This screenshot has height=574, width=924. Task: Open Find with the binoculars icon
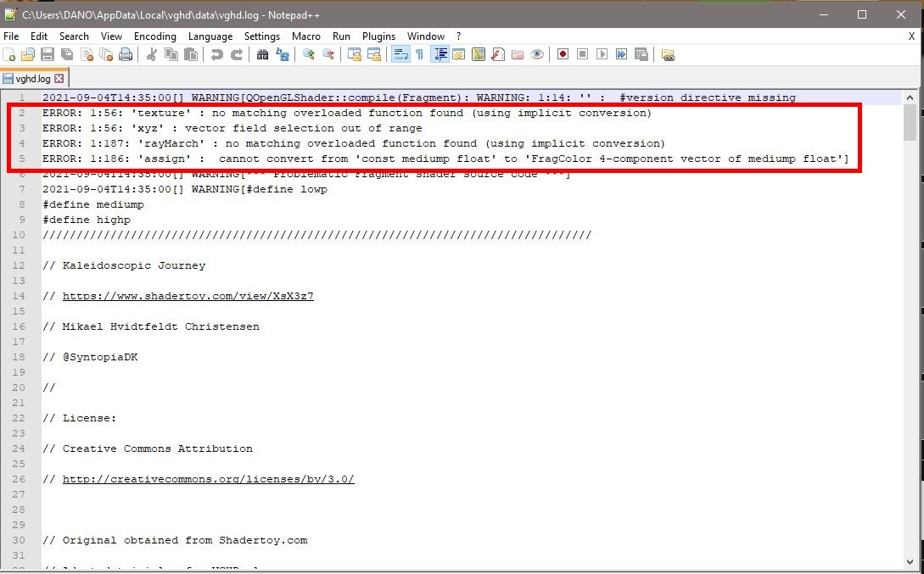[263, 54]
